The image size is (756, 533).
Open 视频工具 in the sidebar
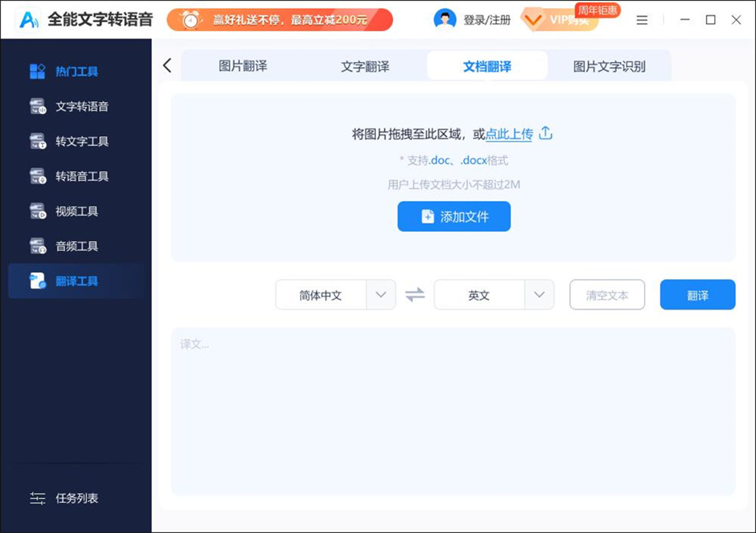point(76,211)
